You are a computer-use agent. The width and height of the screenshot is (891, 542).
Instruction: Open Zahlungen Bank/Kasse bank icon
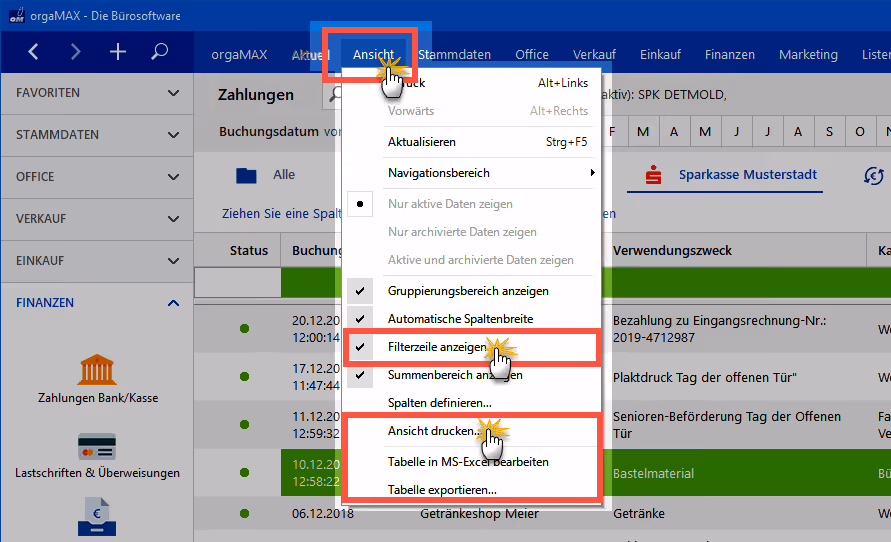point(97,370)
